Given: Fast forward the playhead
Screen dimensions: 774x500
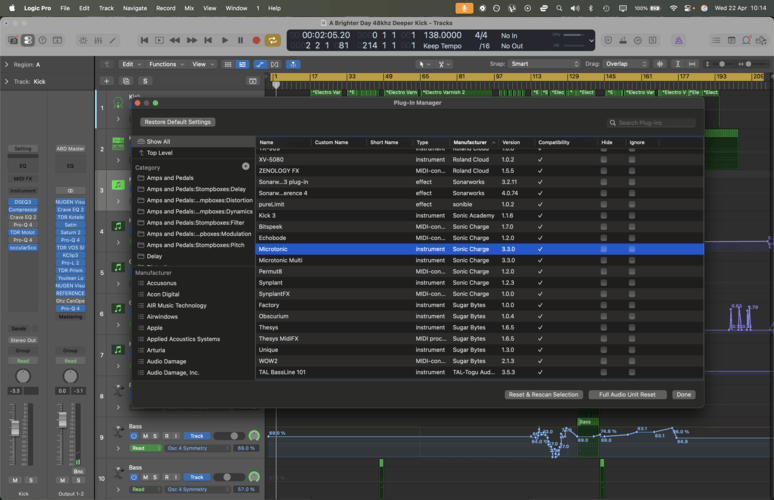Looking at the screenshot, I should click(x=192, y=40).
